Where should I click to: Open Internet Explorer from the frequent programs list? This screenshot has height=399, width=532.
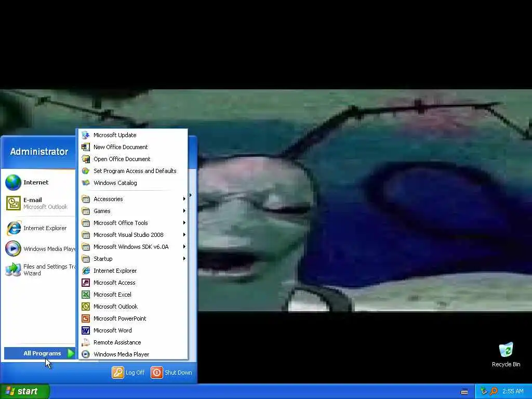pyautogui.click(x=38, y=228)
